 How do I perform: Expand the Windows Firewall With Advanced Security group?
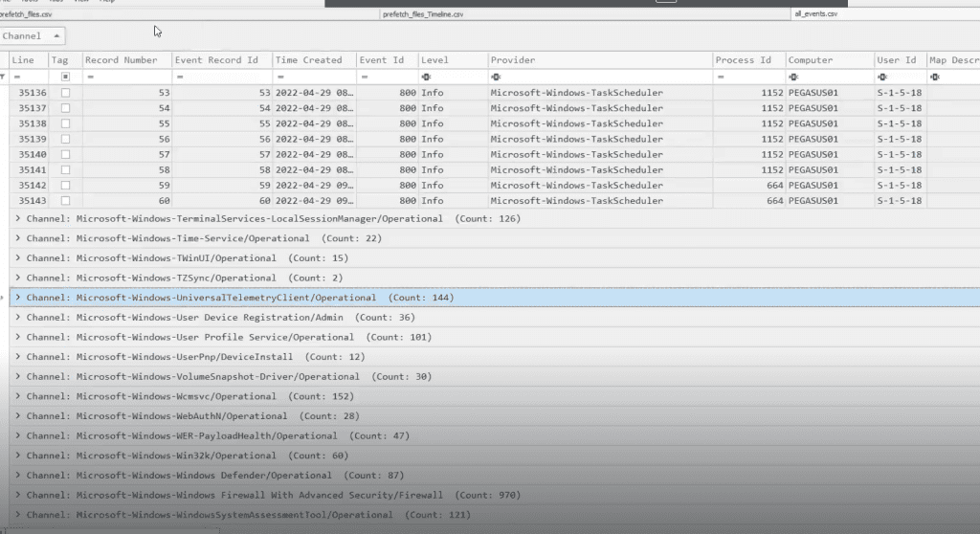pos(17,495)
